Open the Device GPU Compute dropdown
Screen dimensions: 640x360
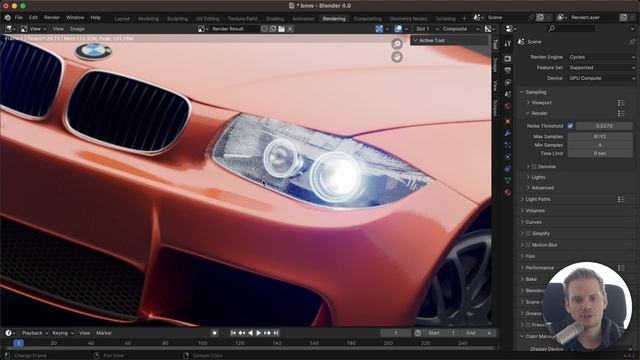(x=602, y=78)
